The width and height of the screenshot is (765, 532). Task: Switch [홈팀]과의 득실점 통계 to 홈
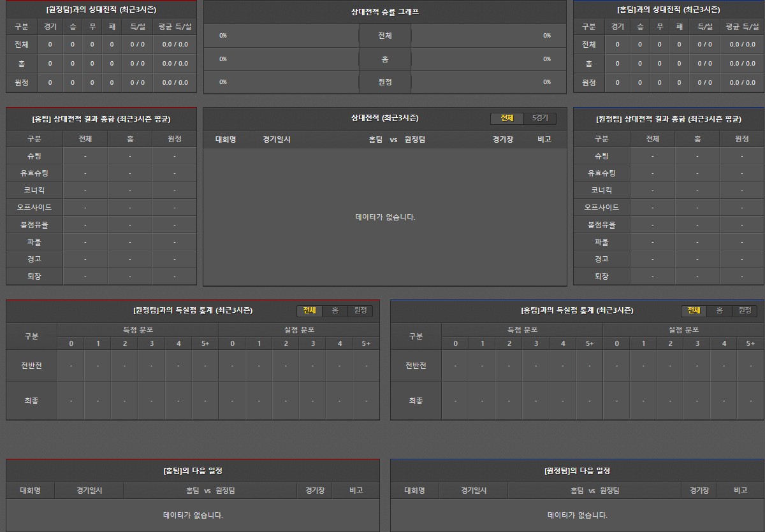pyautogui.click(x=719, y=311)
